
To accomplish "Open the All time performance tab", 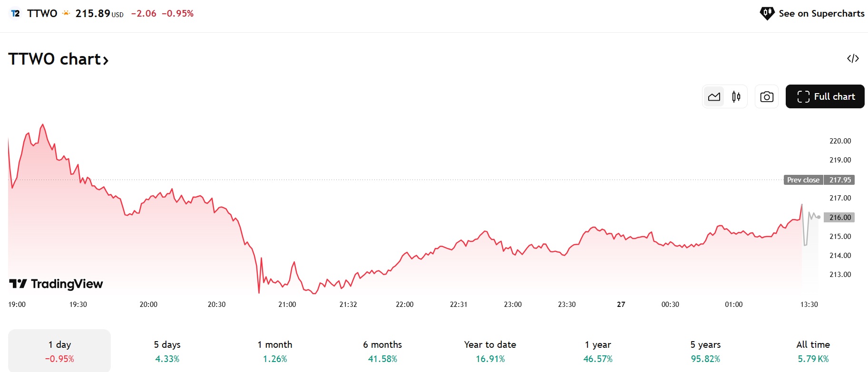I will pyautogui.click(x=813, y=351).
